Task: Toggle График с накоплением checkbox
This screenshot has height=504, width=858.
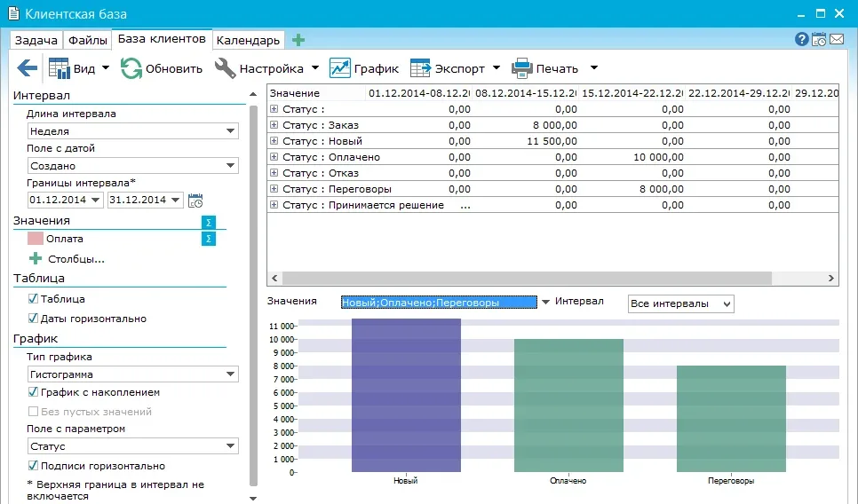Action: 33,392
